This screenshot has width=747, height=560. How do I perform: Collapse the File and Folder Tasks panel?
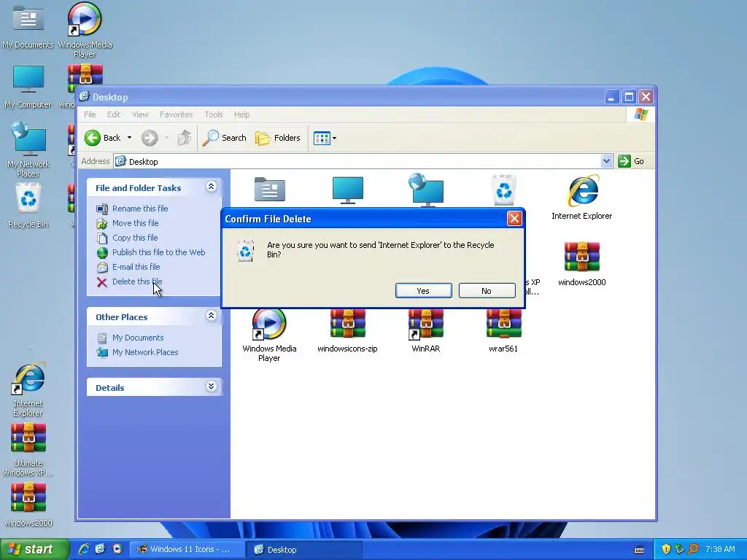coord(211,187)
